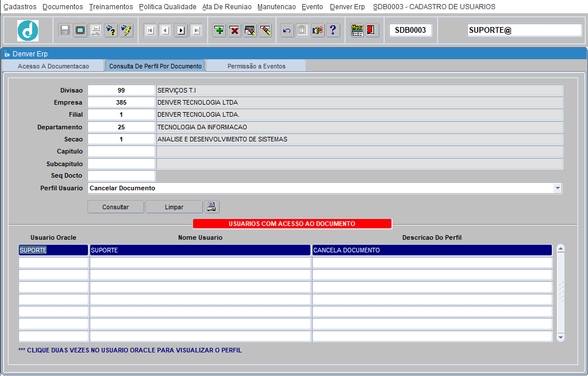Click the CANCELA DOCUMENTO profile description cell
The image size is (588, 376).
tap(432, 250)
